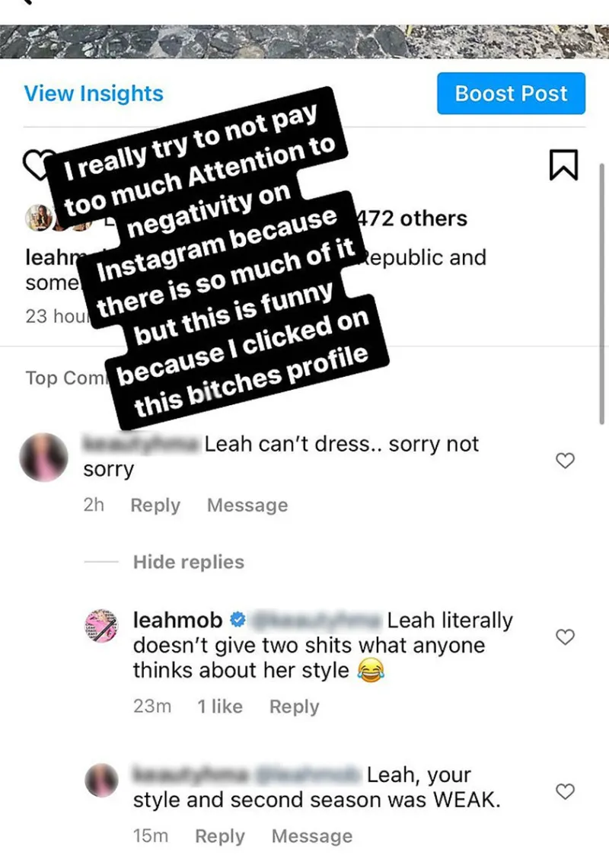Click the blurred avatar of the first commenter
The image size is (609, 868).
(44, 458)
